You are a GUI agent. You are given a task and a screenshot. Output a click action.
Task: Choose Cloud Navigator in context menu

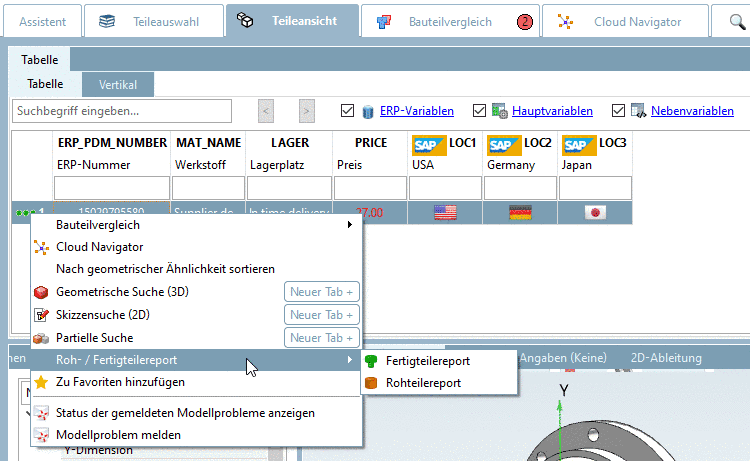[196, 247]
